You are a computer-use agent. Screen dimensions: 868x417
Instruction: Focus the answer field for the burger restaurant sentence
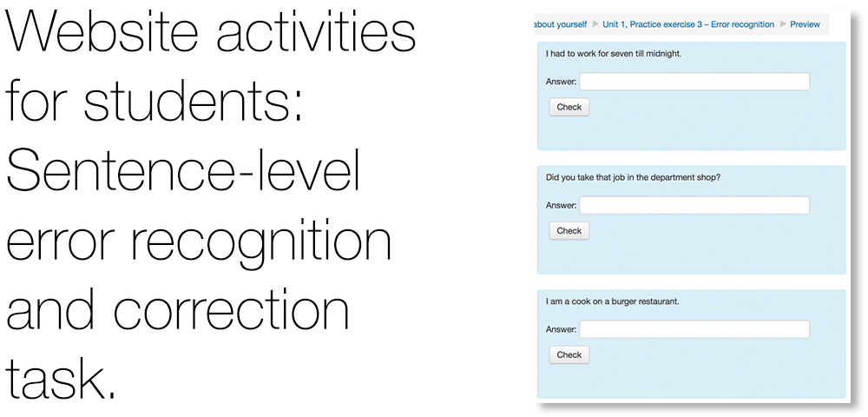pyautogui.click(x=694, y=329)
